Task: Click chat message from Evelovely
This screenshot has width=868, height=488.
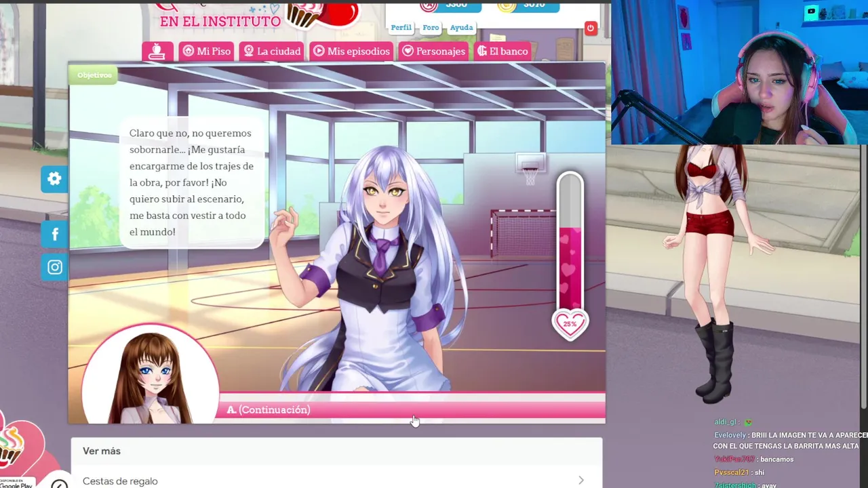Action: [x=791, y=441]
